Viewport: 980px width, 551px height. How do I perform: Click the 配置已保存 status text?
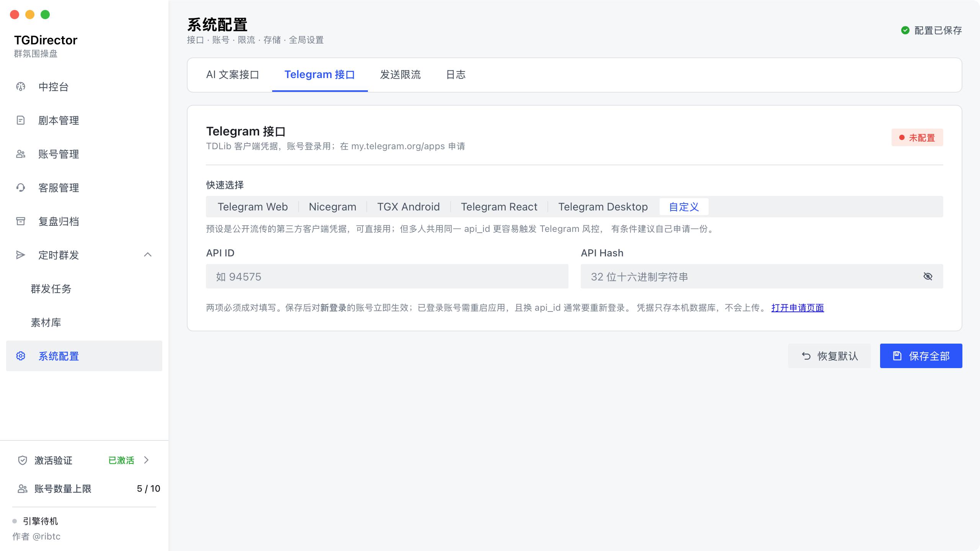pos(938,30)
